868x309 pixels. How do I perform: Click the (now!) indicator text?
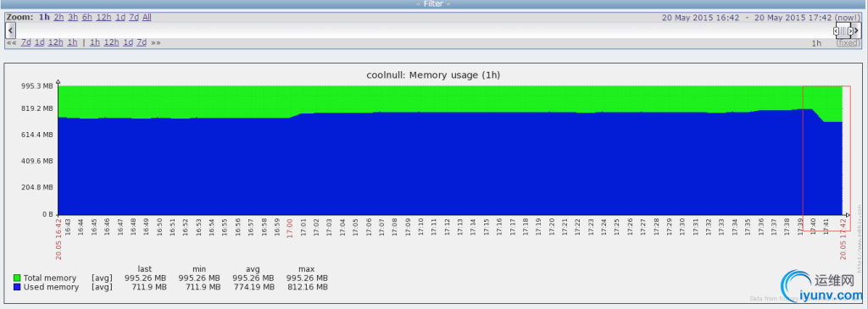pyautogui.click(x=848, y=17)
